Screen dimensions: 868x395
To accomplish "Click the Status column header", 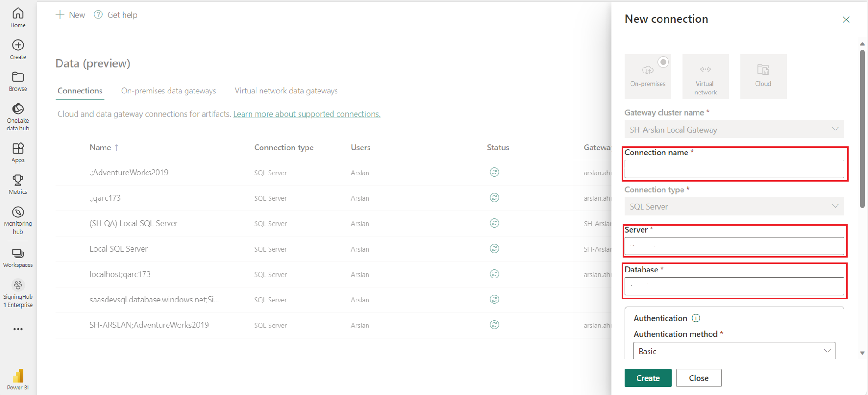I will (498, 148).
